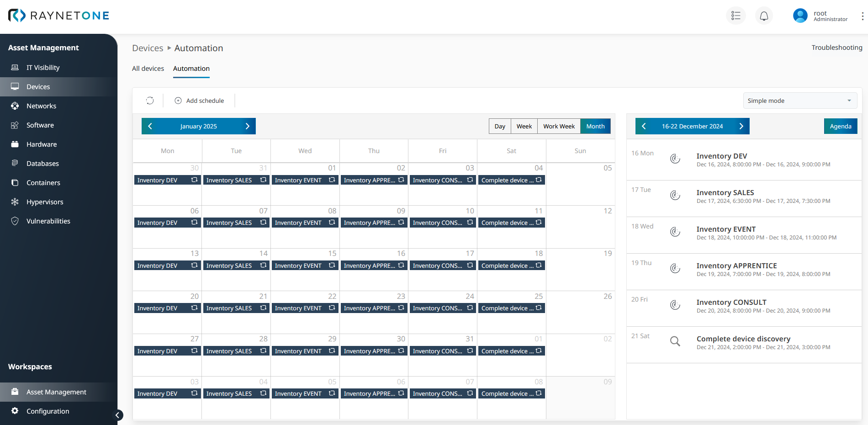Click the refresh icon in the toolbar
Screen dimensions: 868x425
tap(150, 101)
